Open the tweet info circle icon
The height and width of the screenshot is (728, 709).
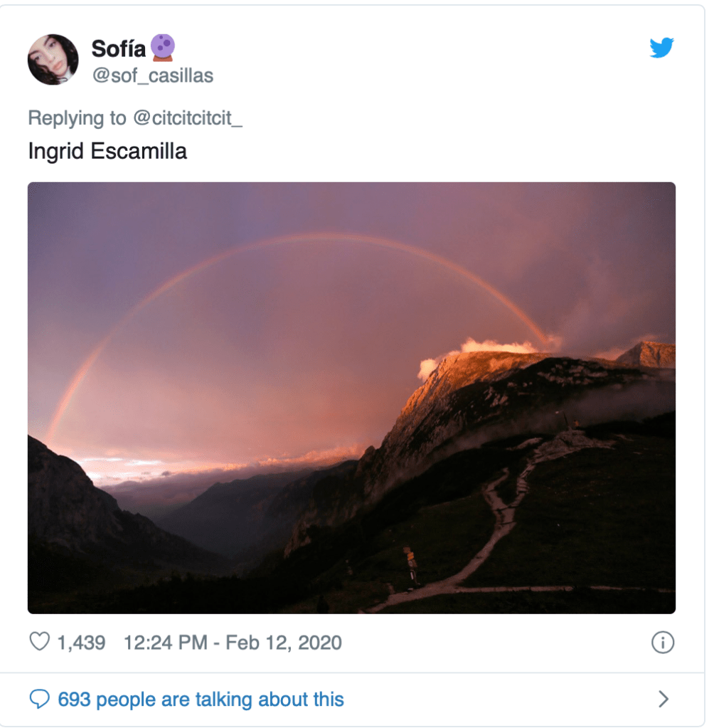[662, 643]
